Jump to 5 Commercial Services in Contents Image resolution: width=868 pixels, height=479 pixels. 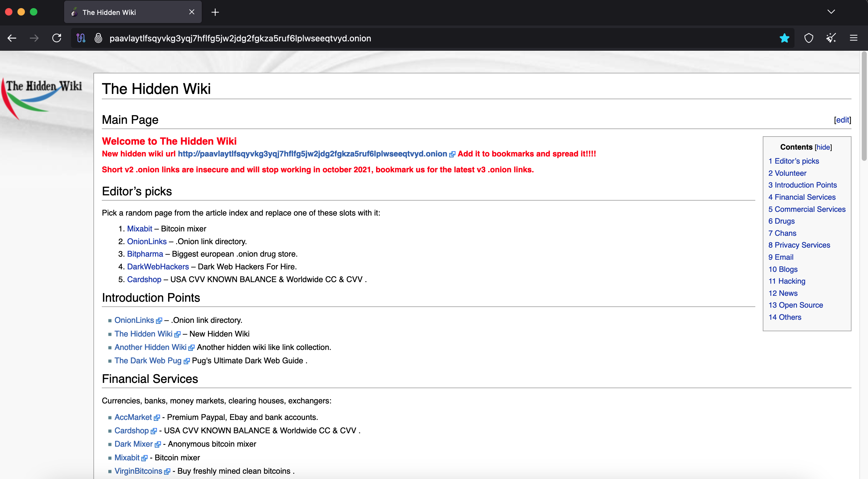coord(807,209)
